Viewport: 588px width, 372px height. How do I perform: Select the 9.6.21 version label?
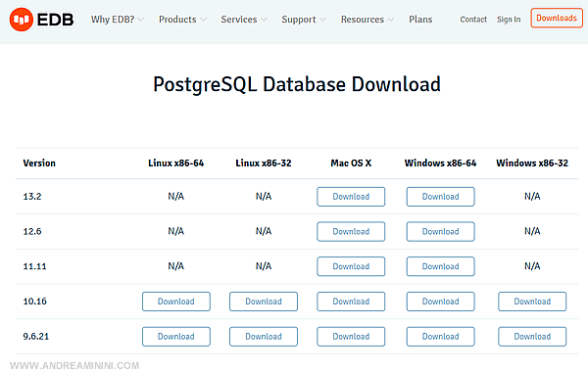pyautogui.click(x=36, y=336)
